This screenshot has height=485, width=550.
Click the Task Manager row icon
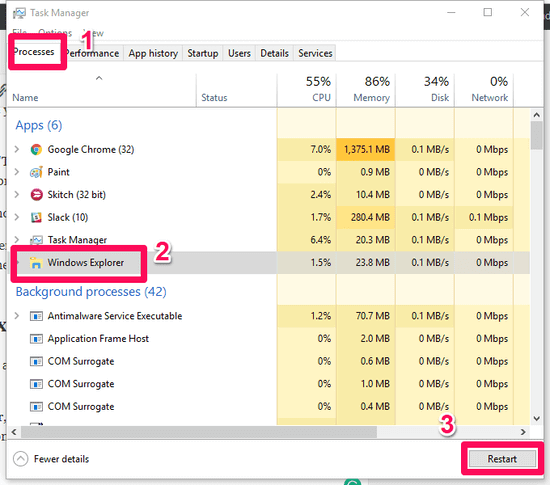[x=36, y=240]
